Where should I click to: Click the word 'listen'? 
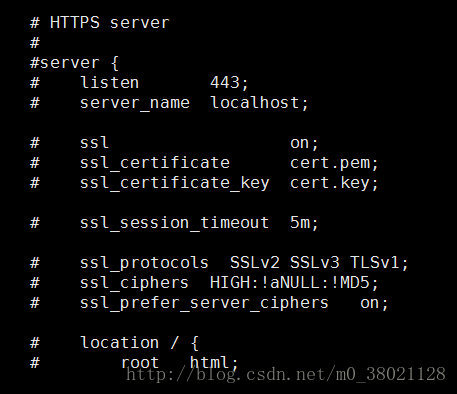click(109, 83)
